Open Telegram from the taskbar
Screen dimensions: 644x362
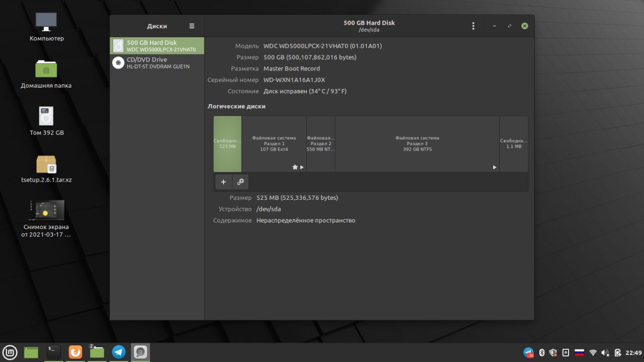click(119, 352)
